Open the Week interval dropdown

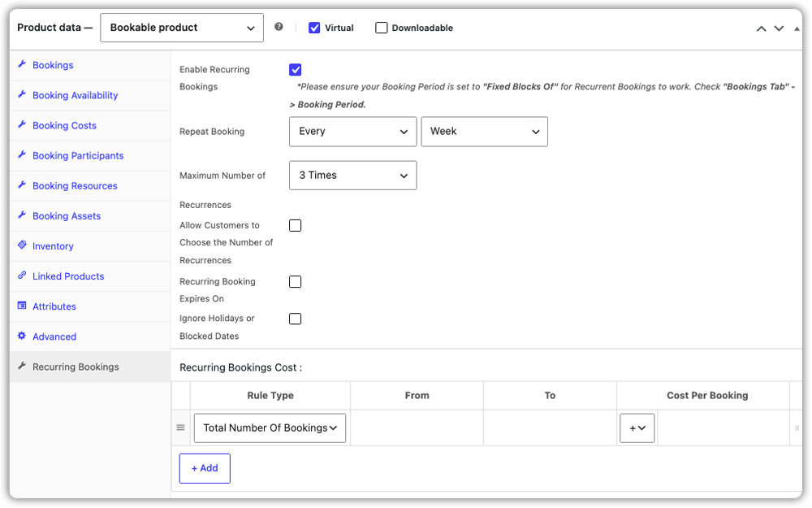tap(484, 132)
